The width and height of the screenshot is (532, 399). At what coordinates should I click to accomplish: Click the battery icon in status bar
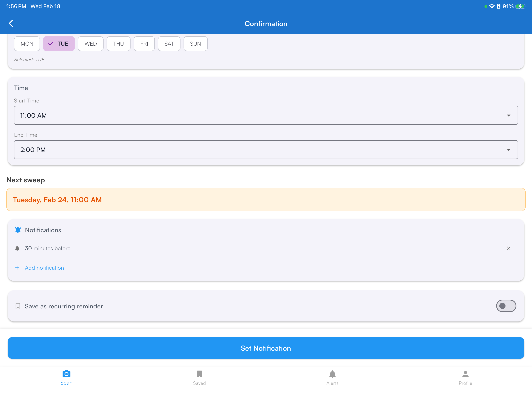(x=521, y=6)
